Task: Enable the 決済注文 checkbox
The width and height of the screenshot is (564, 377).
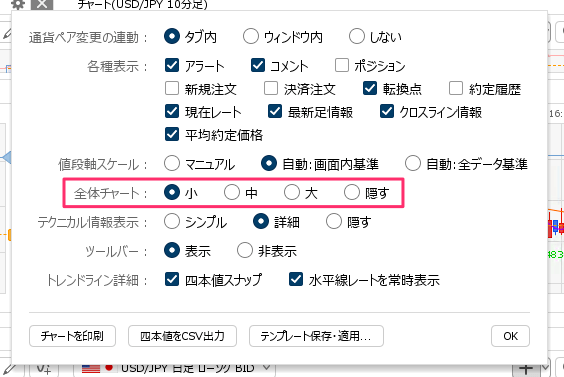Action: pos(271,88)
